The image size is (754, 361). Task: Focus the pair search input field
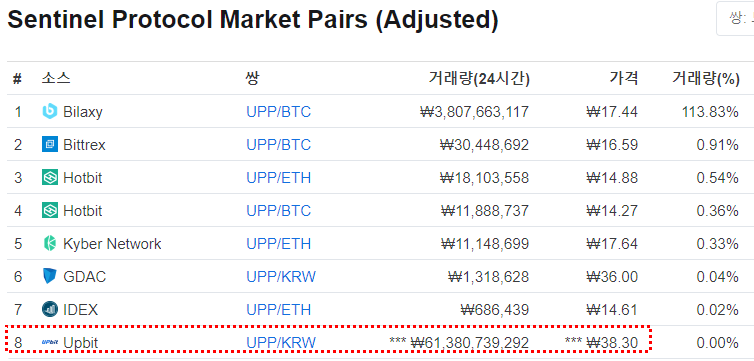coord(735,18)
